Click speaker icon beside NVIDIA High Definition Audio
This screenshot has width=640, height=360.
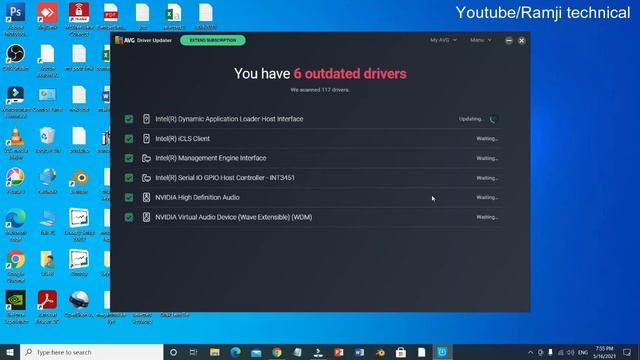click(x=146, y=197)
